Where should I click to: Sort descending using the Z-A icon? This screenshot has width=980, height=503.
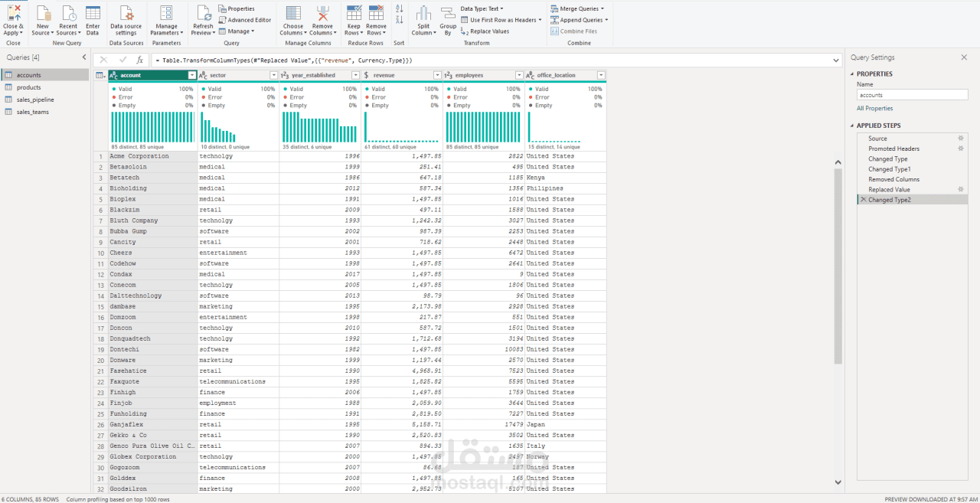coord(399,19)
